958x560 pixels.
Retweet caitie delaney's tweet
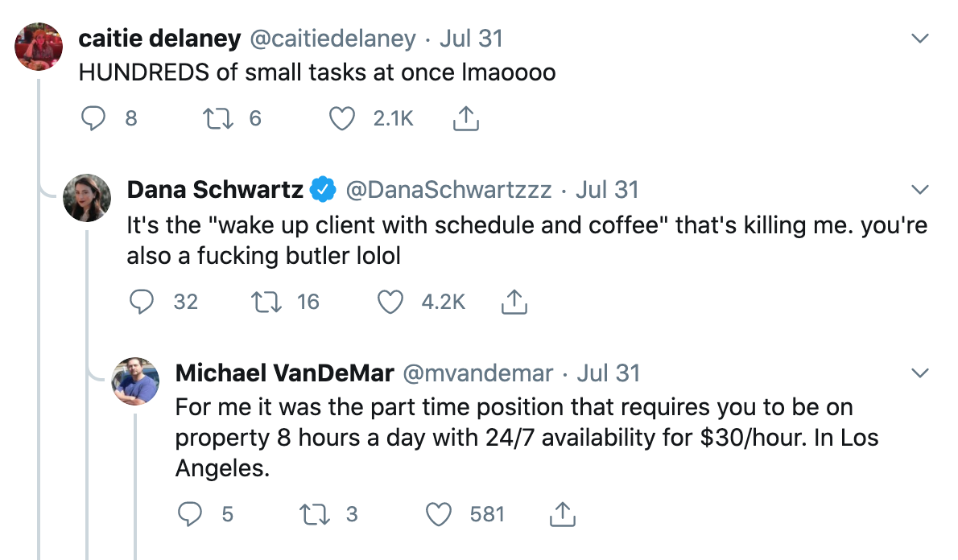pos(218,118)
